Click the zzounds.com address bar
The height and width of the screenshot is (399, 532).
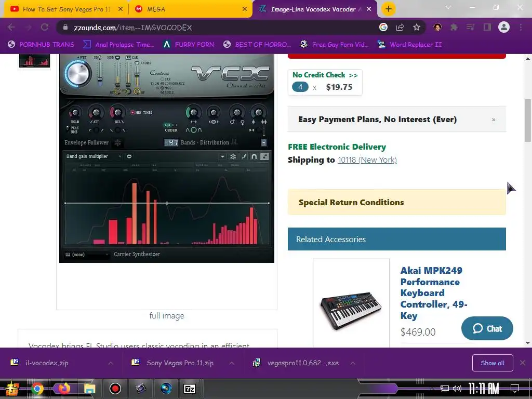click(x=217, y=28)
